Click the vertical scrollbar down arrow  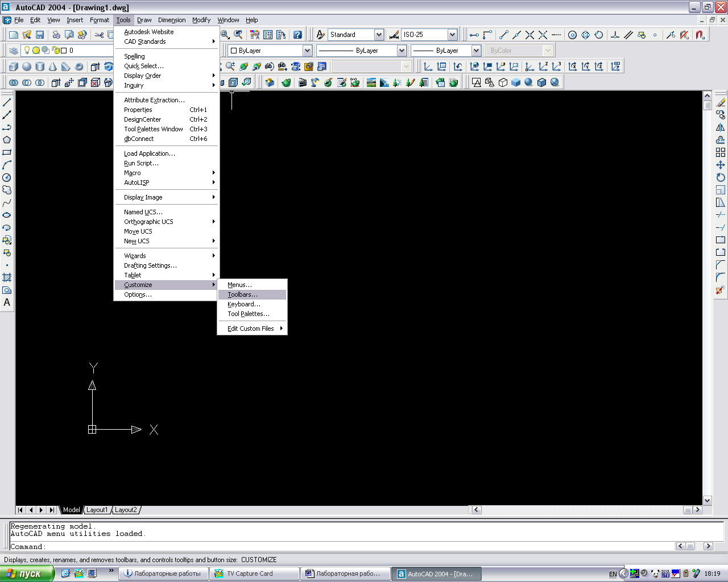click(x=708, y=501)
